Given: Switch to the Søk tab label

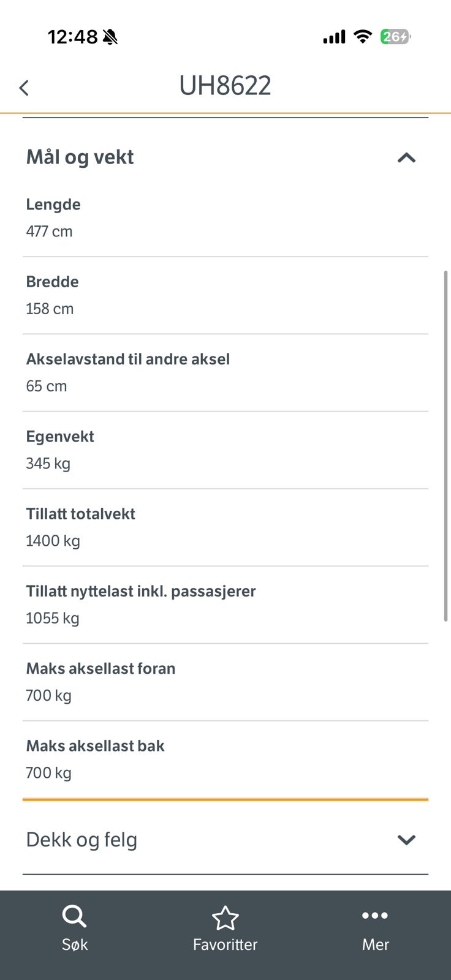Looking at the screenshot, I should point(75,944).
